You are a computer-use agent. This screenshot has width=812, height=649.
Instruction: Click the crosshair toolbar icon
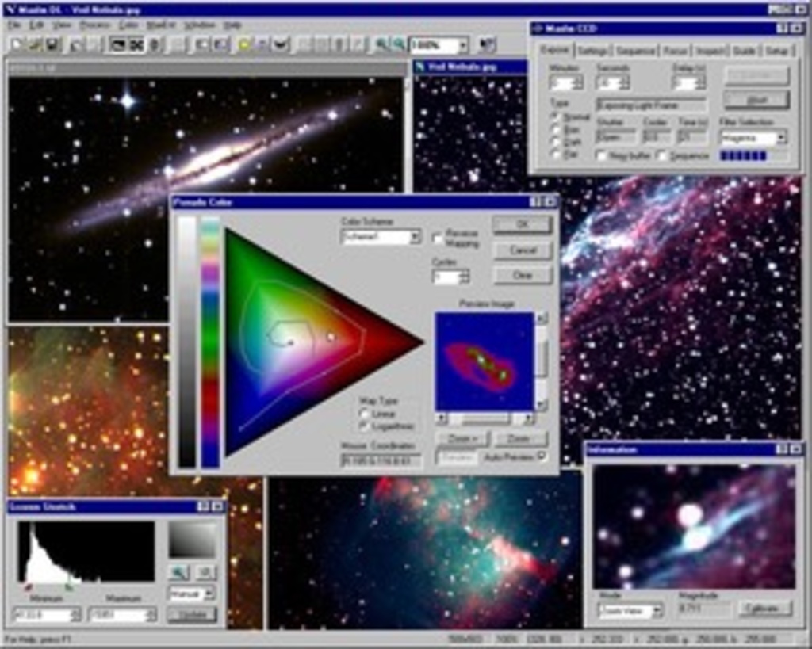tap(137, 44)
